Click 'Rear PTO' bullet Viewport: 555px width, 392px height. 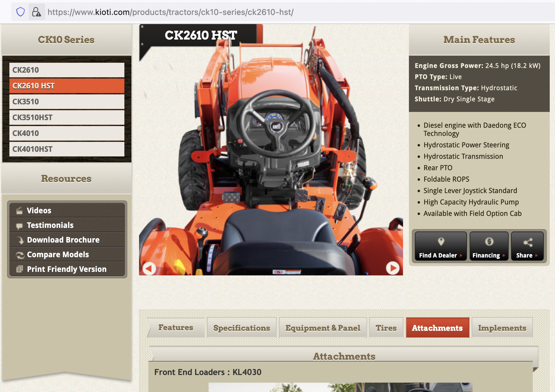438,168
